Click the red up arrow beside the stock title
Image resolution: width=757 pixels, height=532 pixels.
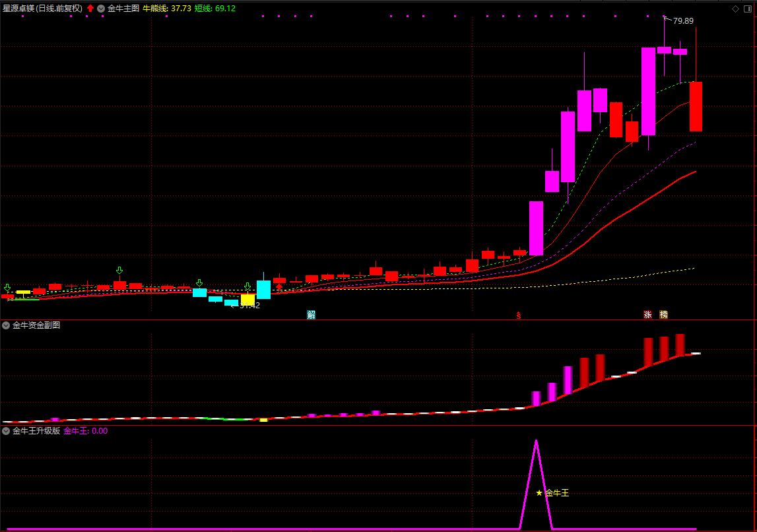90,8
